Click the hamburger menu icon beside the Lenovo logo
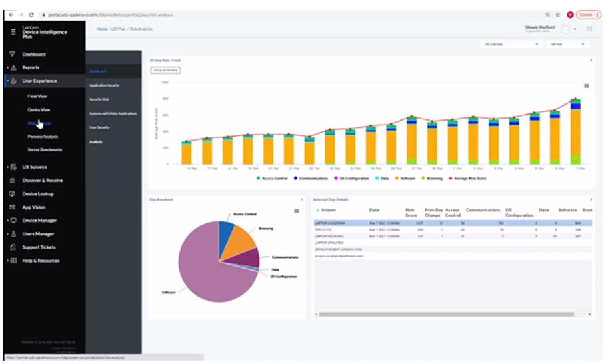This screenshot has width=610, height=364. [13, 31]
